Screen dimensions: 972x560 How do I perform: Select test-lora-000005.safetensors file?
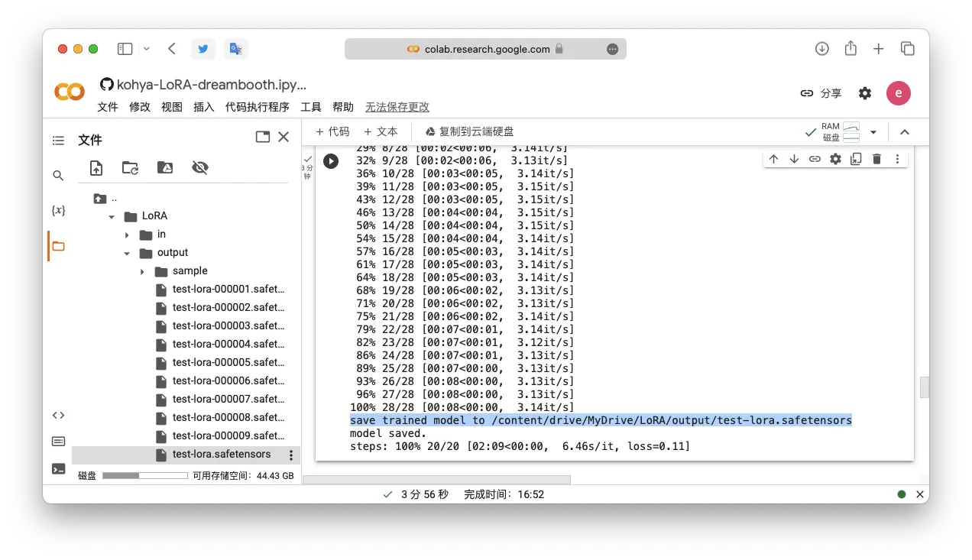pos(228,363)
